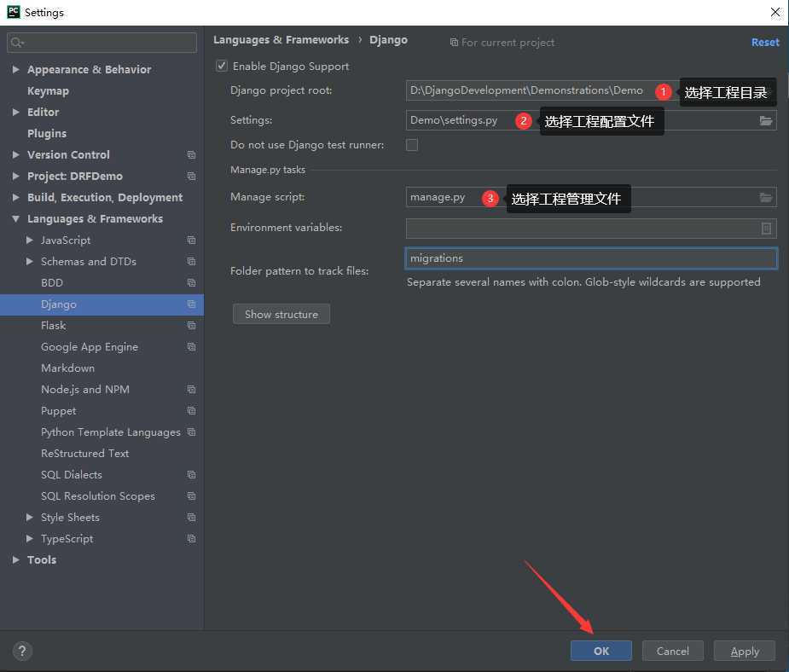Collapse Languages & Frameworks section arrow
The width and height of the screenshot is (789, 672).
coord(15,219)
